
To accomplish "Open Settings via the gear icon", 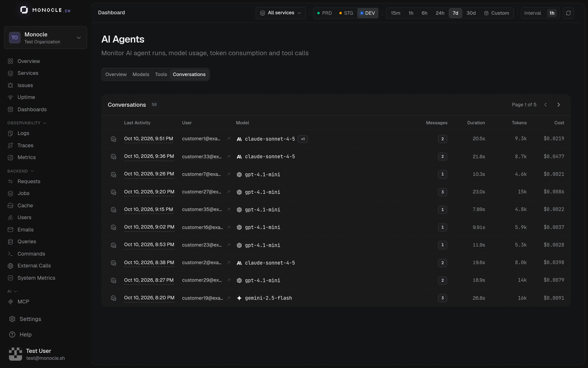I will tap(12, 319).
